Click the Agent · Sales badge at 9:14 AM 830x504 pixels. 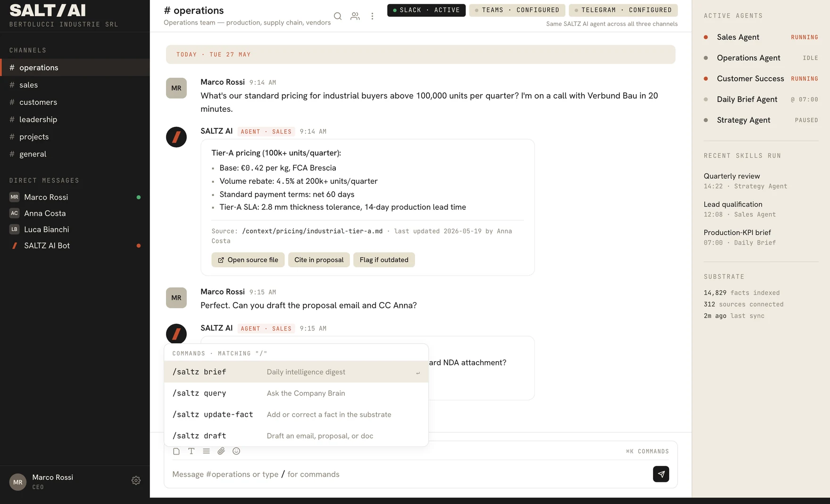pos(266,132)
